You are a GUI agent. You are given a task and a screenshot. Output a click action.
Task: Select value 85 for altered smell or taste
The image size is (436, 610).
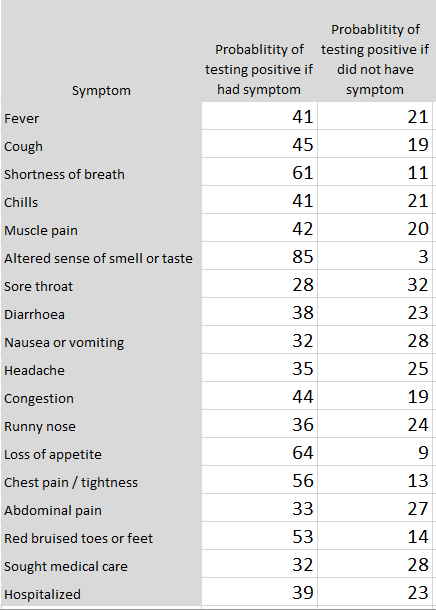pyautogui.click(x=259, y=256)
